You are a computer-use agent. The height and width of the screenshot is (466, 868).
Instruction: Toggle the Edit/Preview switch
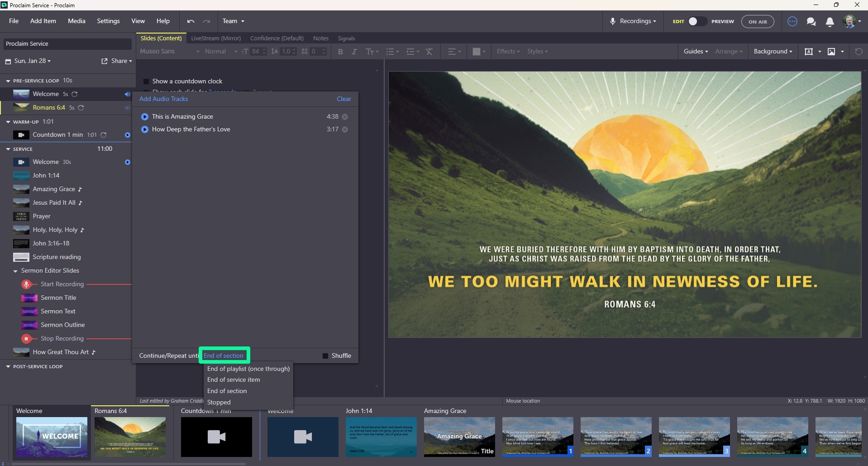coord(697,21)
